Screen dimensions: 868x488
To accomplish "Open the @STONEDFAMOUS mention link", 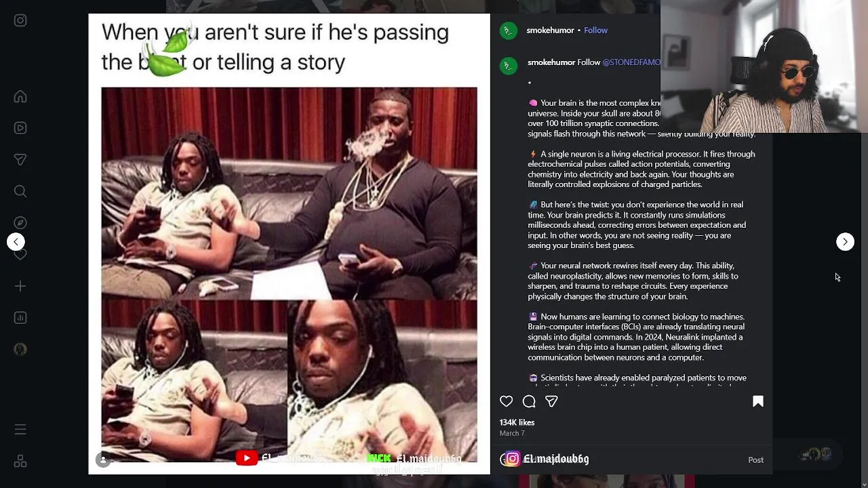I will click(x=631, y=62).
